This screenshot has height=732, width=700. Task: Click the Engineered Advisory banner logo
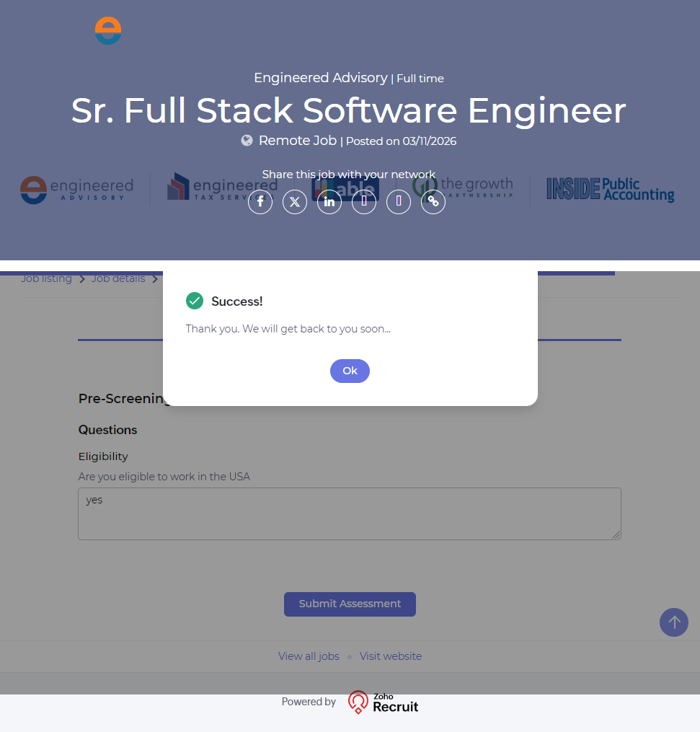tap(76, 189)
